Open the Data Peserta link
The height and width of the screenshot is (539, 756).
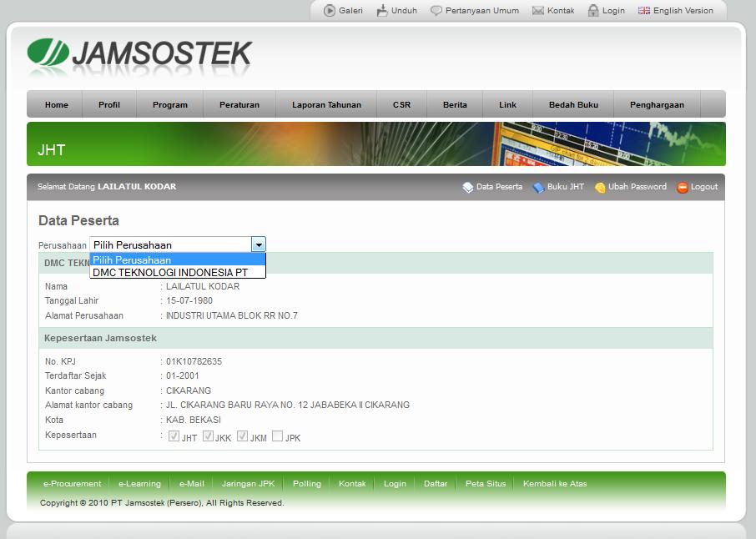[x=499, y=187]
